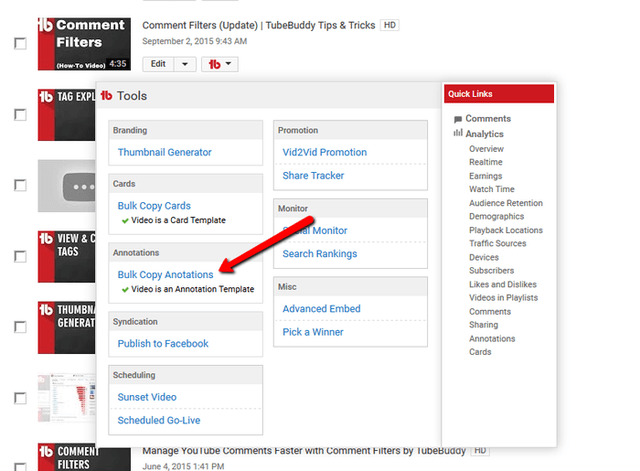Open Videos in Playlists report

pos(503,298)
